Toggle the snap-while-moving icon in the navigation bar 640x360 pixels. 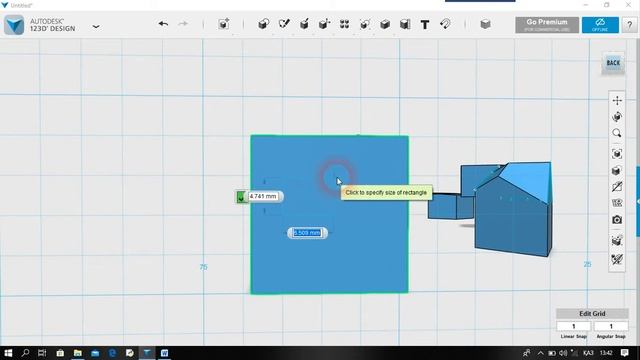coord(617,241)
